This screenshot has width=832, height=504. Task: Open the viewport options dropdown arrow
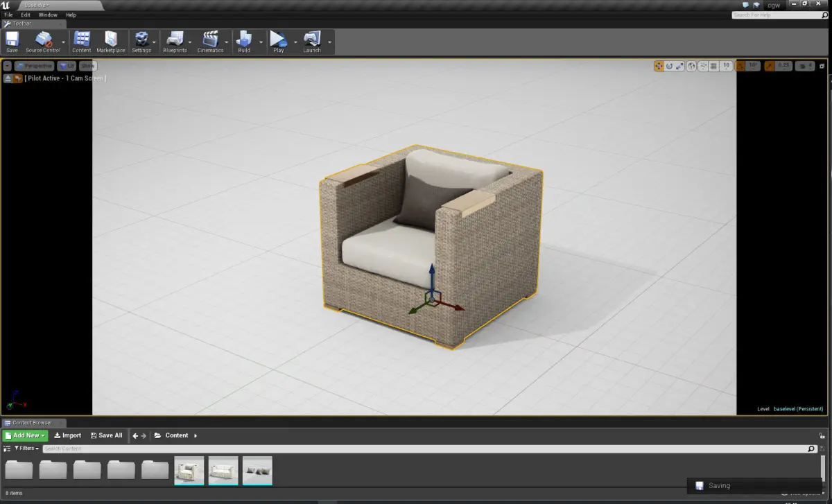coord(7,66)
